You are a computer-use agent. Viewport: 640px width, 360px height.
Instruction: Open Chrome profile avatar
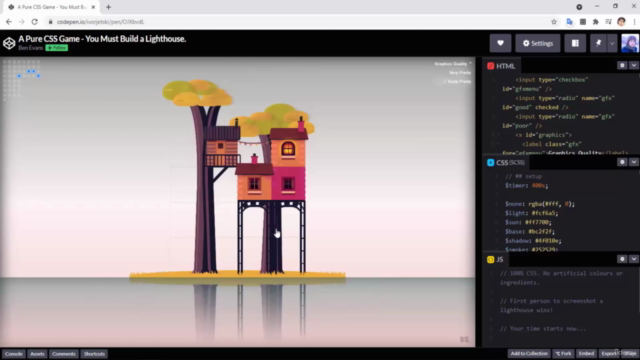[x=621, y=22]
